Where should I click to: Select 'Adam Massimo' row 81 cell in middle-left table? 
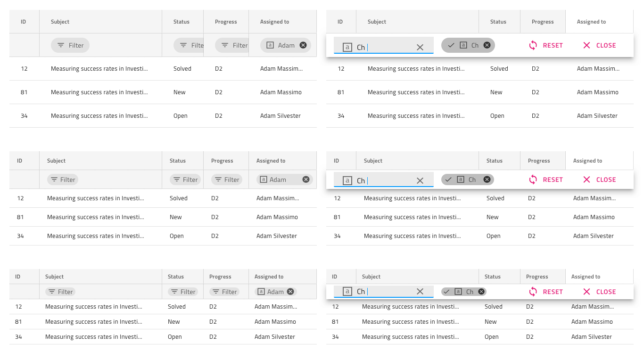[277, 217]
